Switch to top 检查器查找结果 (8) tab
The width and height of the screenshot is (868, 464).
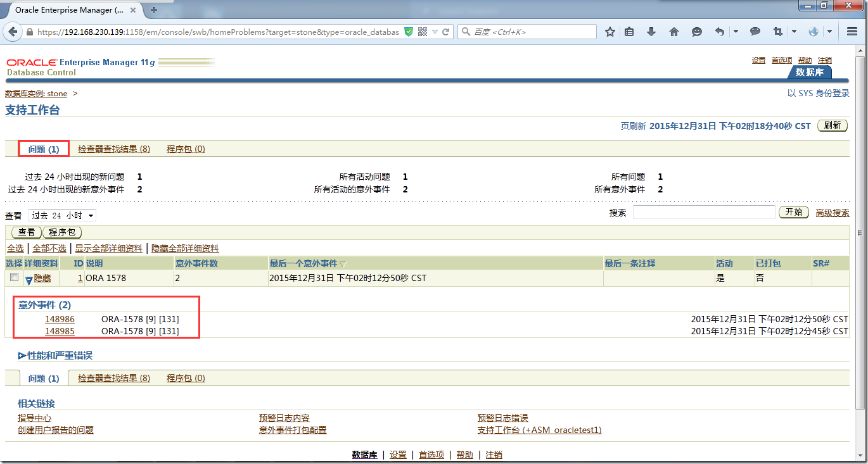coord(114,149)
